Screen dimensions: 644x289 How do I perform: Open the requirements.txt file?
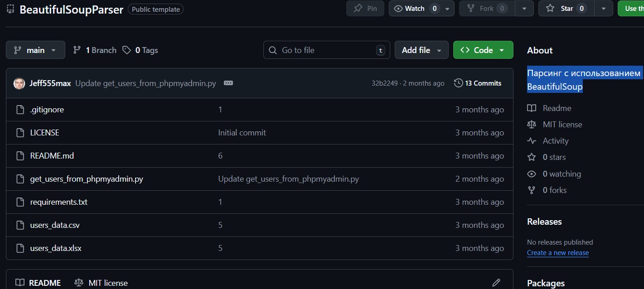tap(59, 202)
